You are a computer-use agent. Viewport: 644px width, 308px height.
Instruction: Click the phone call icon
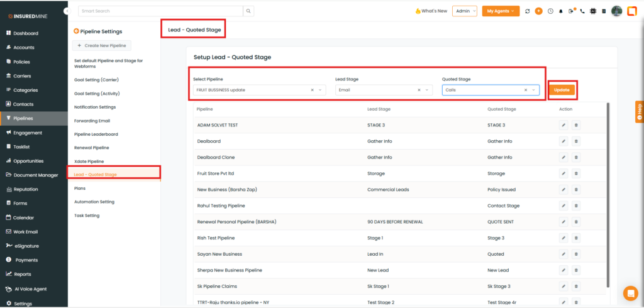pyautogui.click(x=582, y=11)
